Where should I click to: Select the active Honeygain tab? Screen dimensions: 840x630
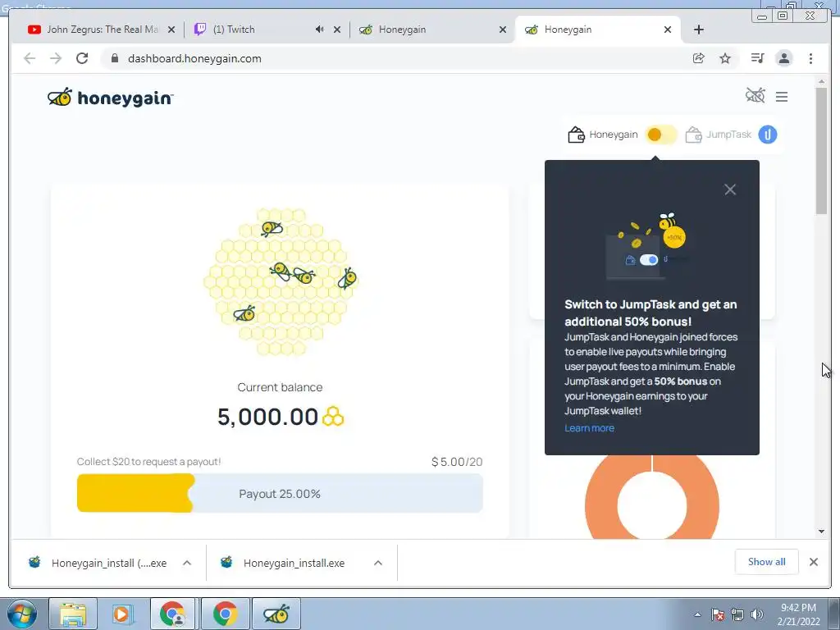tap(589, 30)
